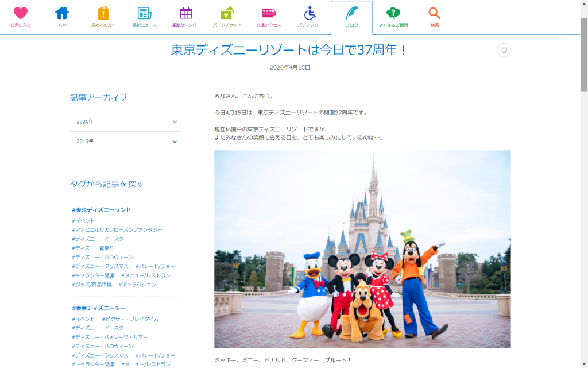588x368 pixels.
Task: Open #ディズニー・クリスマス tag under 東京ディズニーシー
Action: 100,355
